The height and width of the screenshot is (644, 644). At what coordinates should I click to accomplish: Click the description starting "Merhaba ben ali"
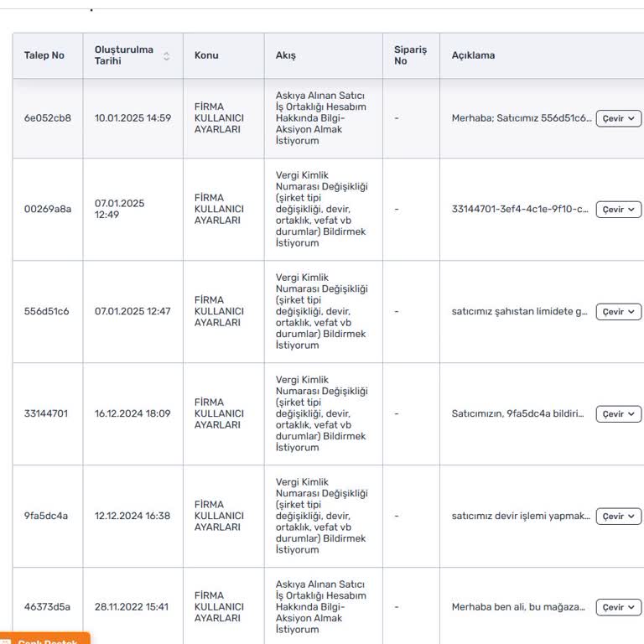coord(517,607)
